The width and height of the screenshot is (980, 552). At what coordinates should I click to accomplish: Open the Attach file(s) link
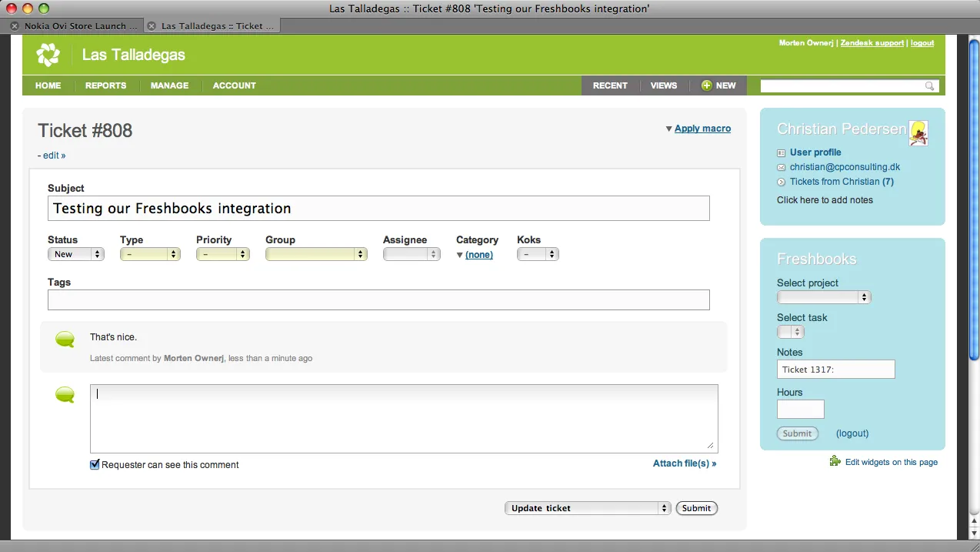(x=684, y=463)
